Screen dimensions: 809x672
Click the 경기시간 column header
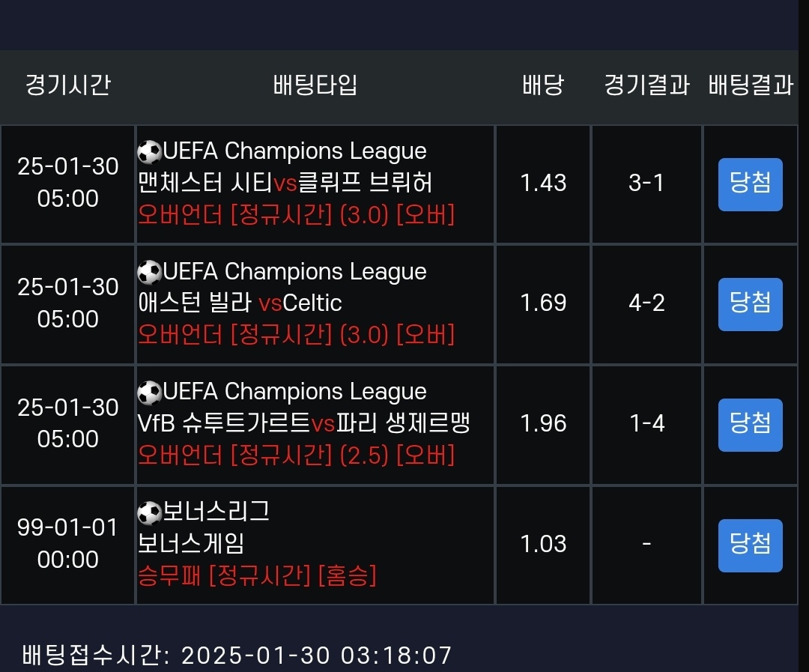(67, 85)
